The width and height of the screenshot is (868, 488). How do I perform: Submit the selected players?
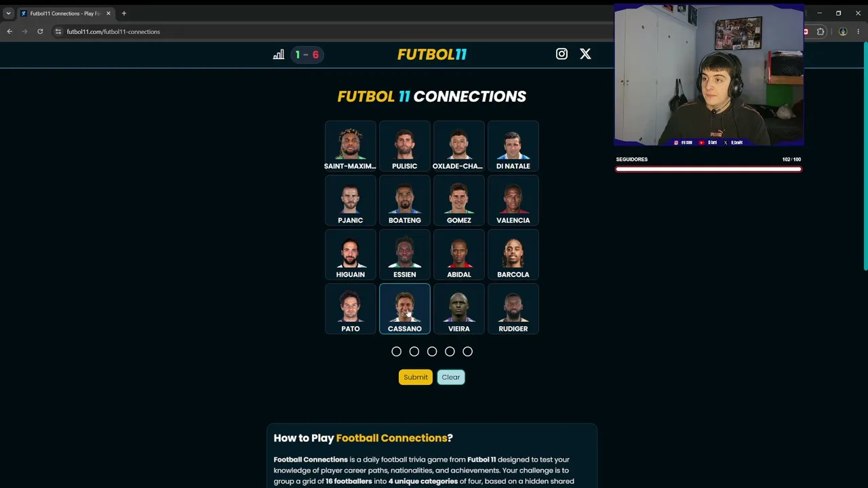click(x=416, y=377)
